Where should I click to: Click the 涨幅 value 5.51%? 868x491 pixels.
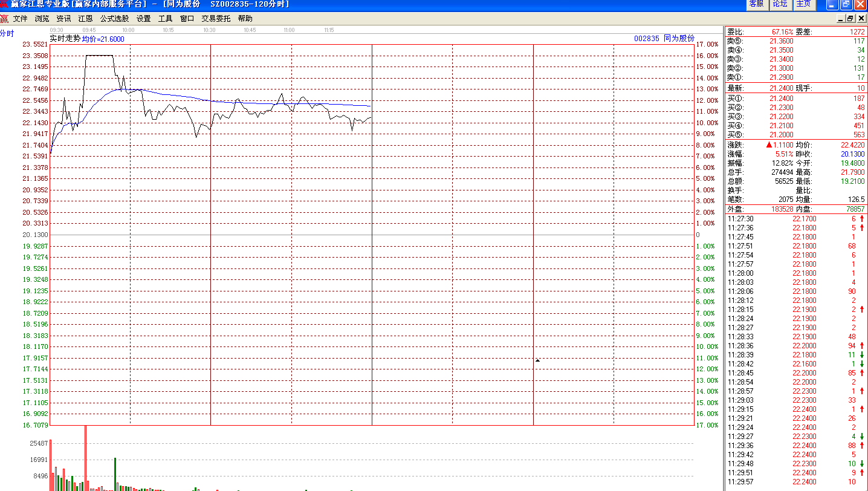pos(783,154)
